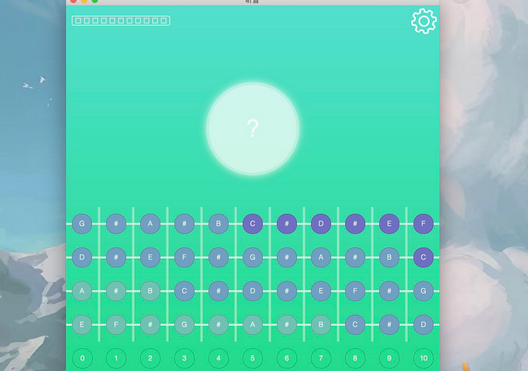
Task: Select purple C at fret 10, D string
Action: (x=423, y=257)
